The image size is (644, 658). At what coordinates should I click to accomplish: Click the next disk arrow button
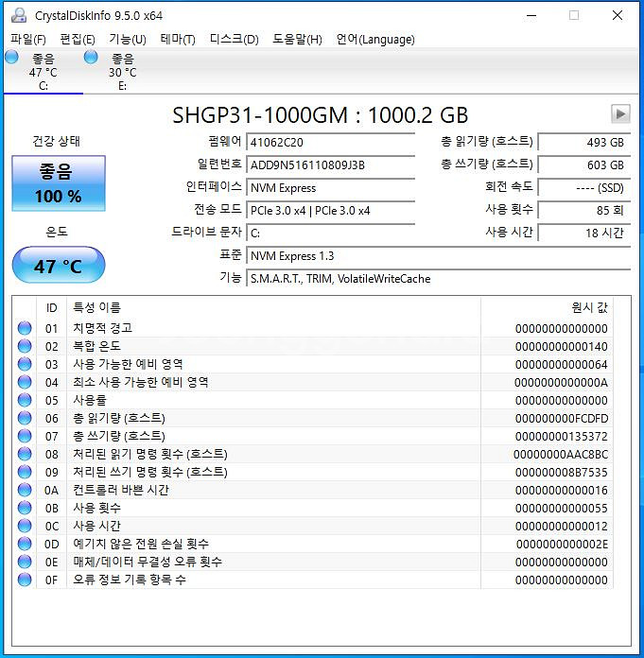pyautogui.click(x=620, y=113)
